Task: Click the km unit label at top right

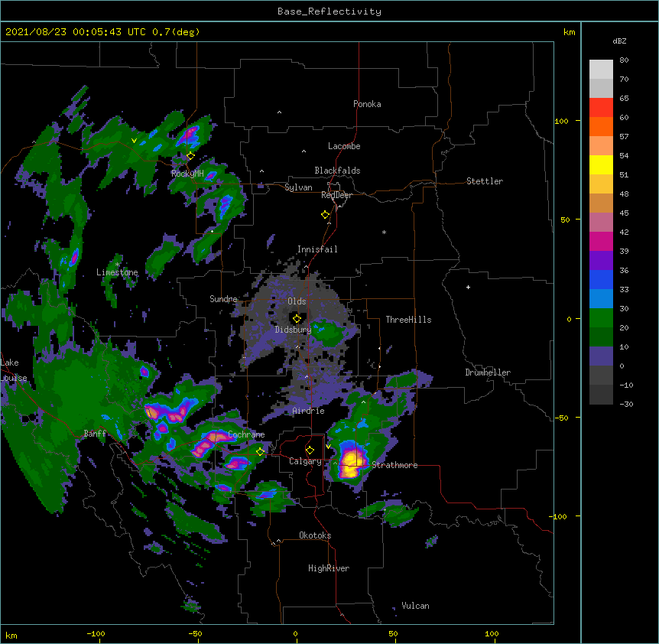Action: (x=570, y=32)
